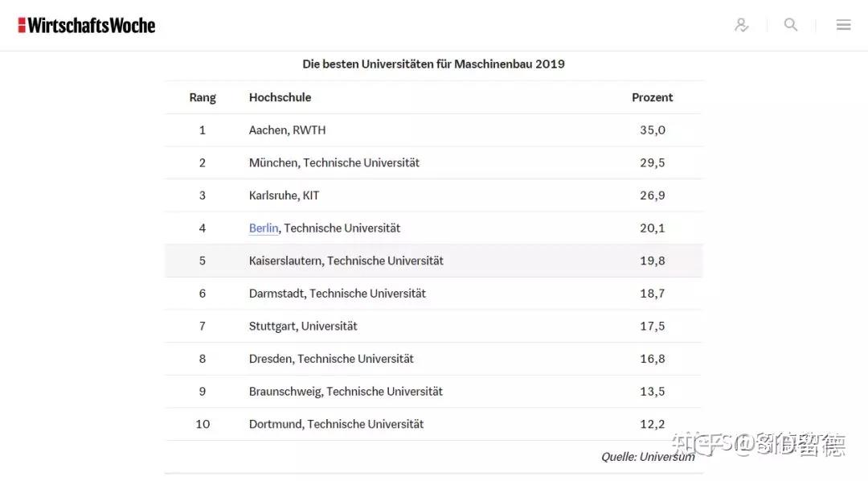Screen dimensions: 868x481
Task: Click the Quelle: Universum source text
Action: (x=648, y=457)
